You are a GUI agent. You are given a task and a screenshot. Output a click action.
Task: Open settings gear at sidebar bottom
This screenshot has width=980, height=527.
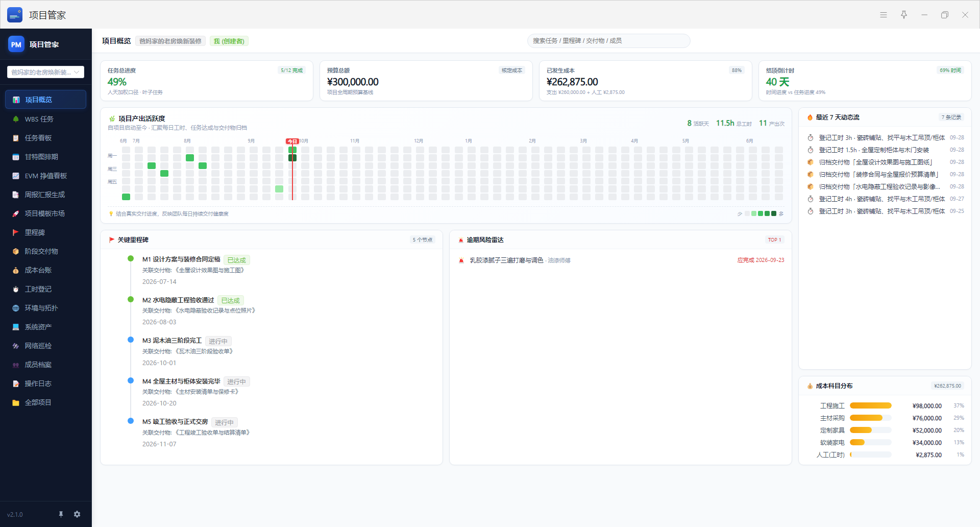click(x=77, y=514)
